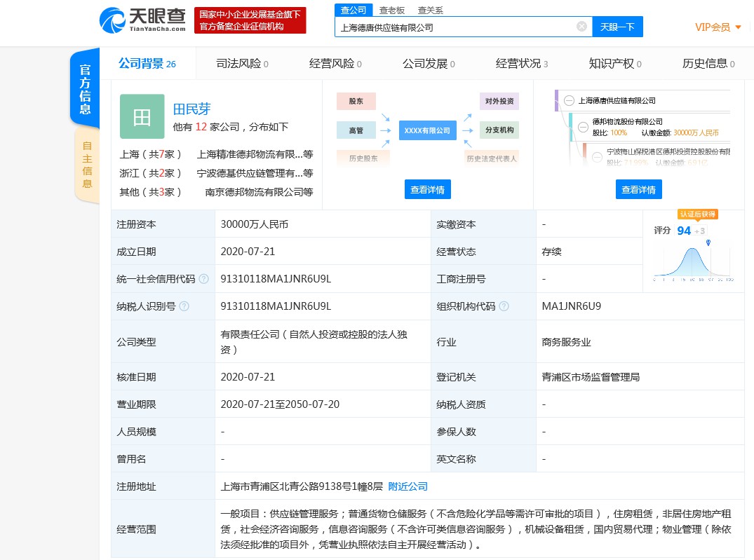The image size is (754, 560).
Task: Open help for 纳税人识别号
Action: [x=184, y=306]
